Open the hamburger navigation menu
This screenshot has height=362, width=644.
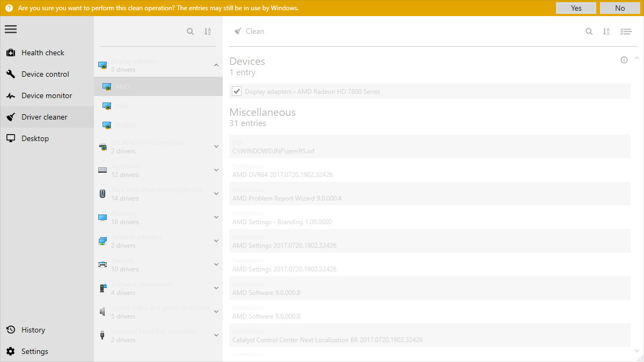(11, 29)
